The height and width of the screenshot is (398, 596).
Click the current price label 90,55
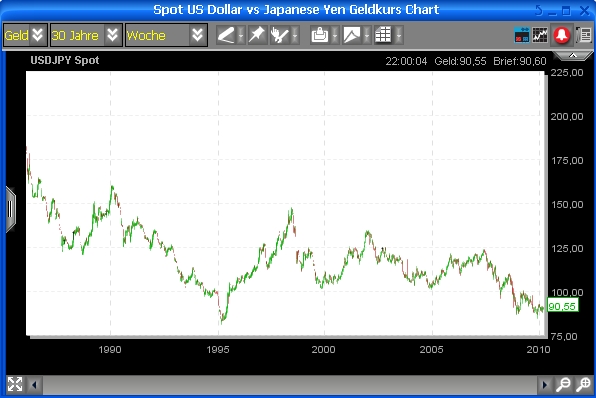tap(563, 306)
